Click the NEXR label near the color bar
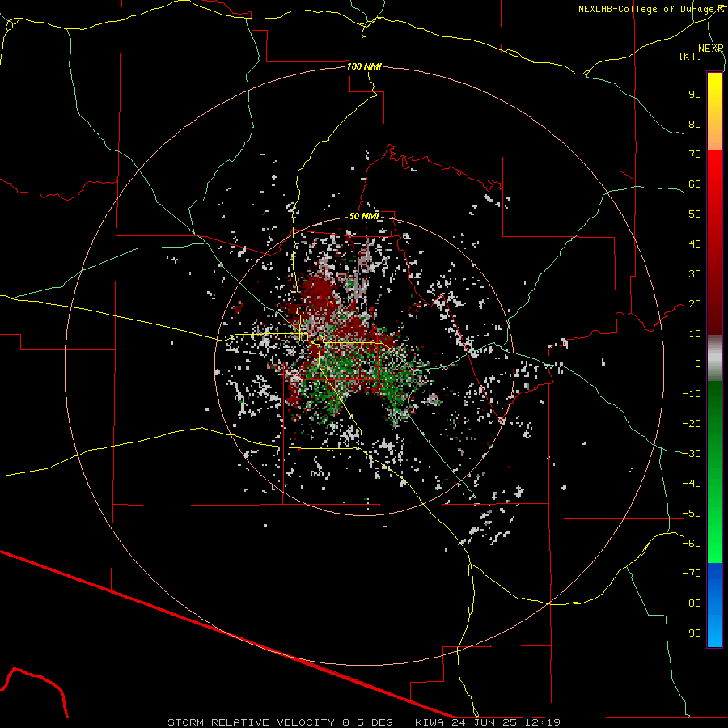This screenshot has width=728, height=728. coord(711,49)
